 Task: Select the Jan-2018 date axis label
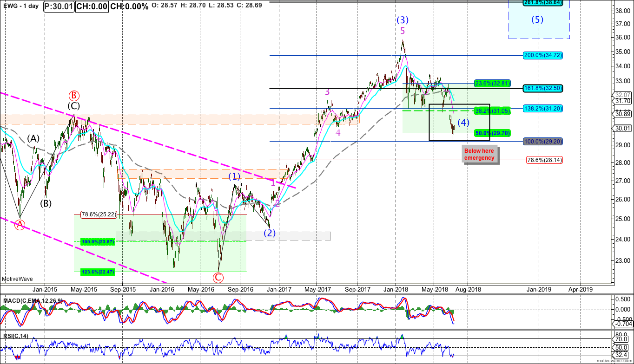point(396,289)
